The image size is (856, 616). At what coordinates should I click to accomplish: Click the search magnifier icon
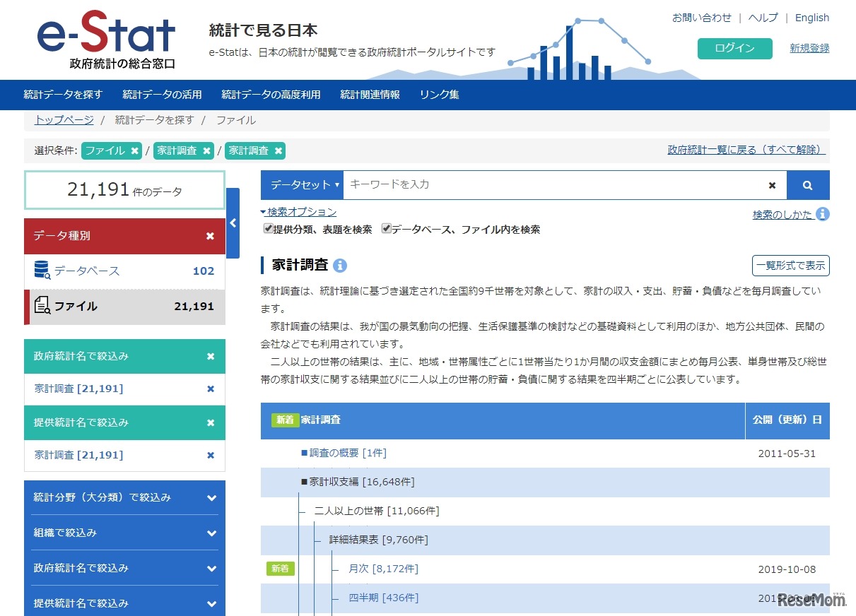pyautogui.click(x=808, y=184)
